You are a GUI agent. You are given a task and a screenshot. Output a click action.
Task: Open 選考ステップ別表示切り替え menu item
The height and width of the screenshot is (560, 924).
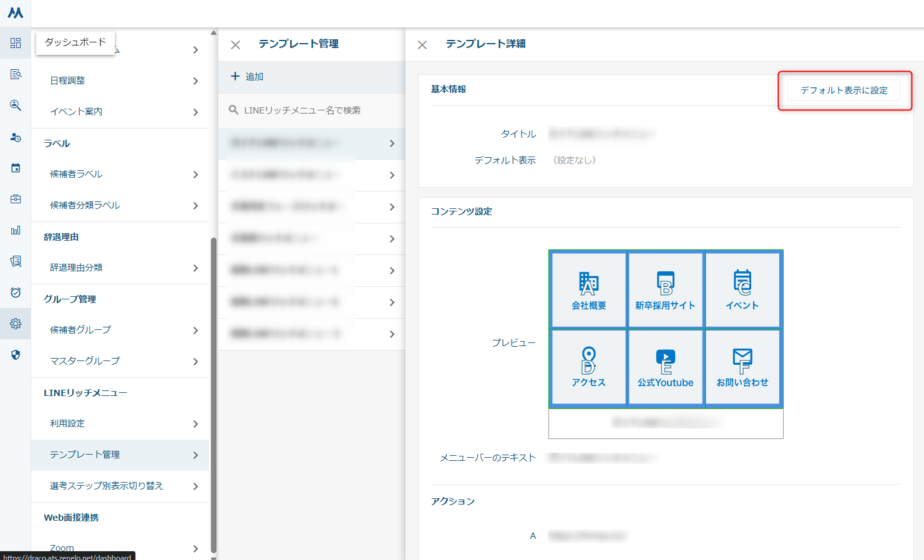(x=120, y=486)
